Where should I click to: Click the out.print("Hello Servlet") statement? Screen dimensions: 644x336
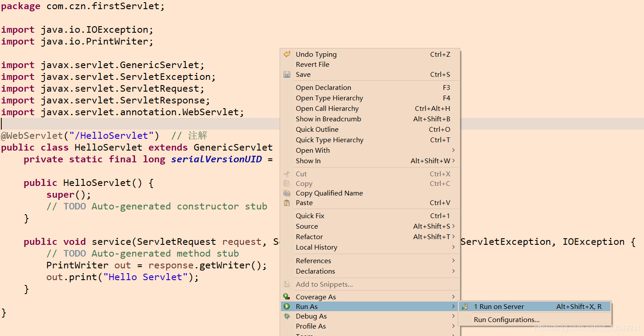123,278
